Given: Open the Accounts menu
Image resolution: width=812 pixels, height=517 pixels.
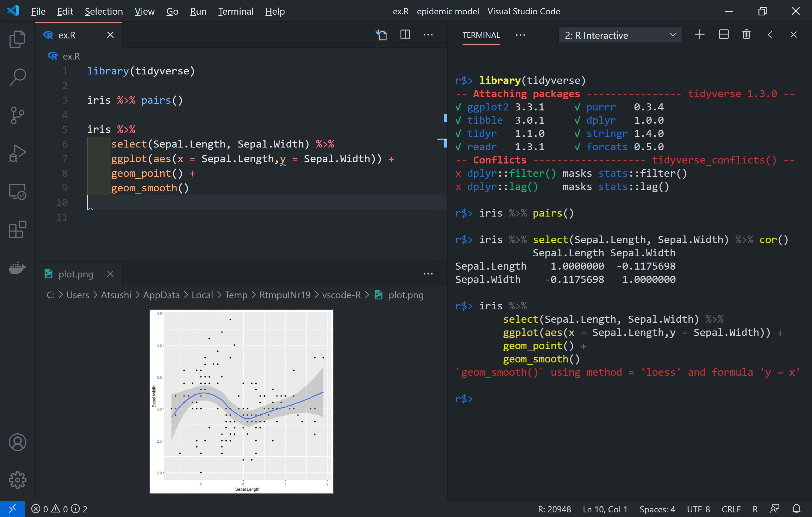Looking at the screenshot, I should point(17,443).
